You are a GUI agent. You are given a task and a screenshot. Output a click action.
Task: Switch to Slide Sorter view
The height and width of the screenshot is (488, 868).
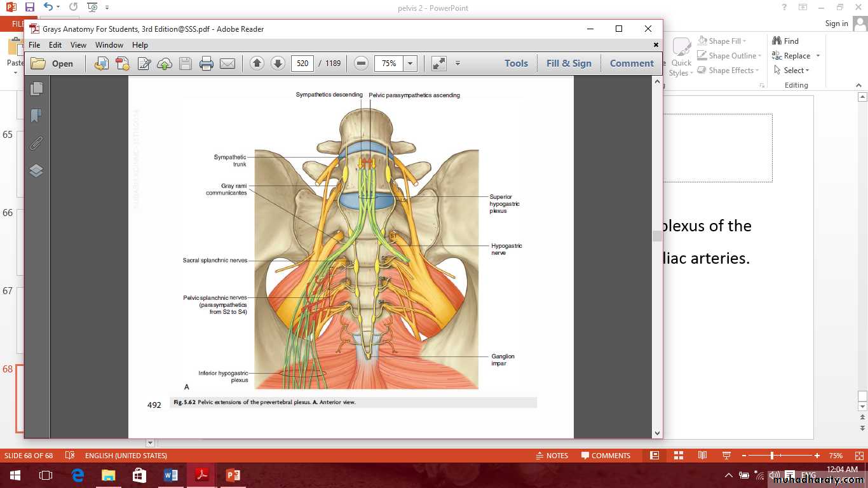point(678,456)
